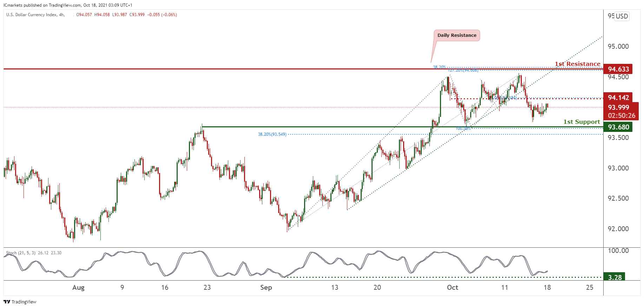This screenshot has height=308, width=644.
Task: Click the TradingView logo icon
Action: point(7,302)
